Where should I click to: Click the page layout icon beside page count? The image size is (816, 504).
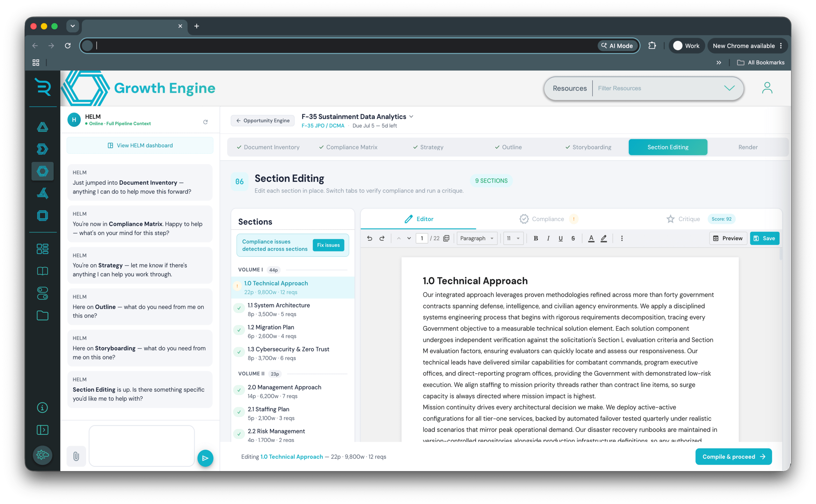point(447,238)
